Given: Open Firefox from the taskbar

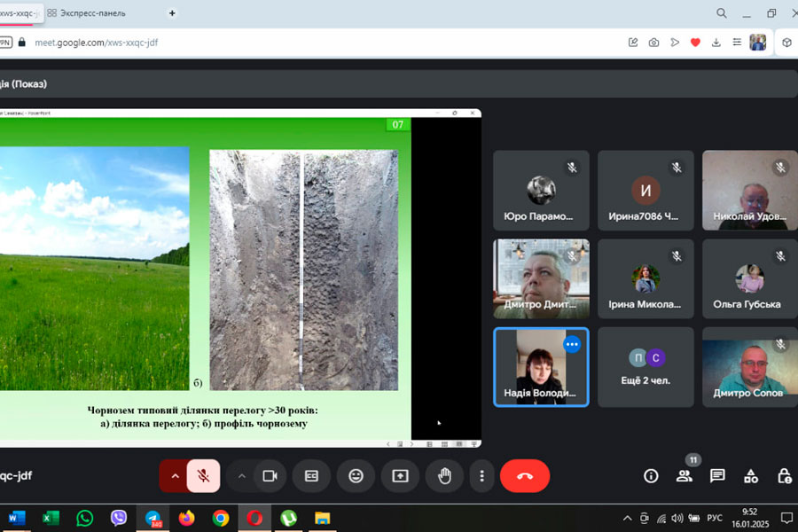Looking at the screenshot, I should 187,518.
